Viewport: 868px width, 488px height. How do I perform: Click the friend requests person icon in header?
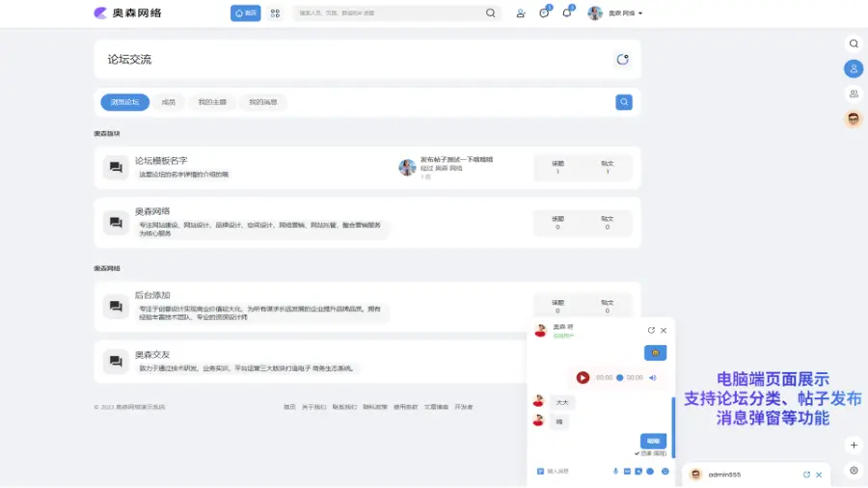pos(521,14)
